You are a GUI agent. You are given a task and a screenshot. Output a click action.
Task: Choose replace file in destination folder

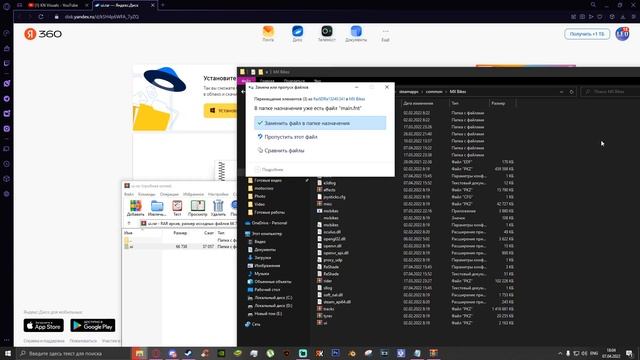[x=320, y=123]
